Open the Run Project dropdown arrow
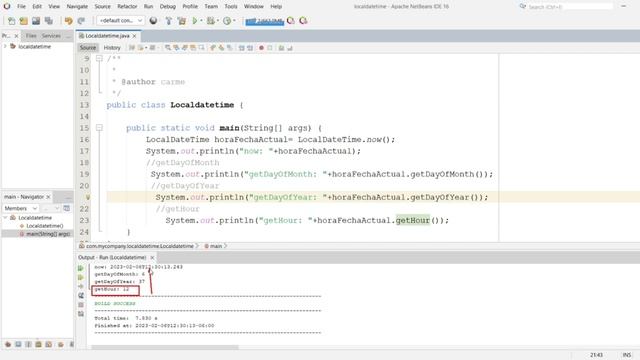 pos(201,21)
